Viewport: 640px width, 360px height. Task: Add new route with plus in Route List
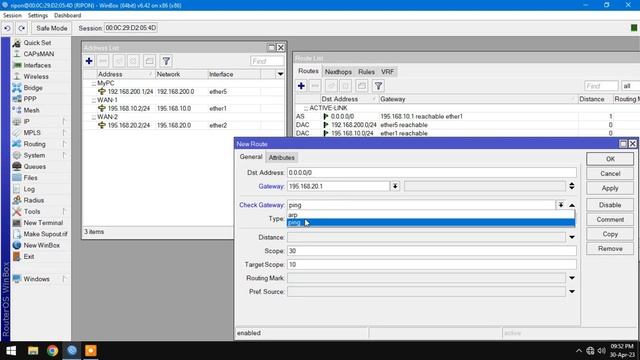(301, 86)
